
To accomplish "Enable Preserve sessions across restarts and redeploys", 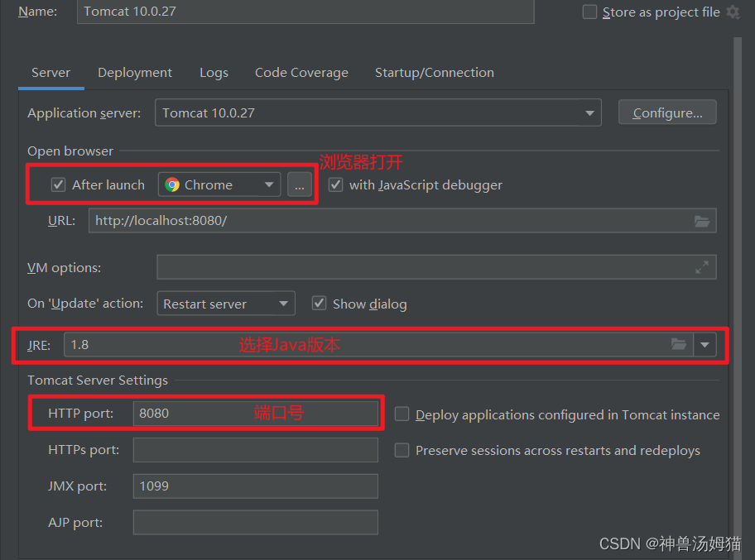I will [402, 450].
